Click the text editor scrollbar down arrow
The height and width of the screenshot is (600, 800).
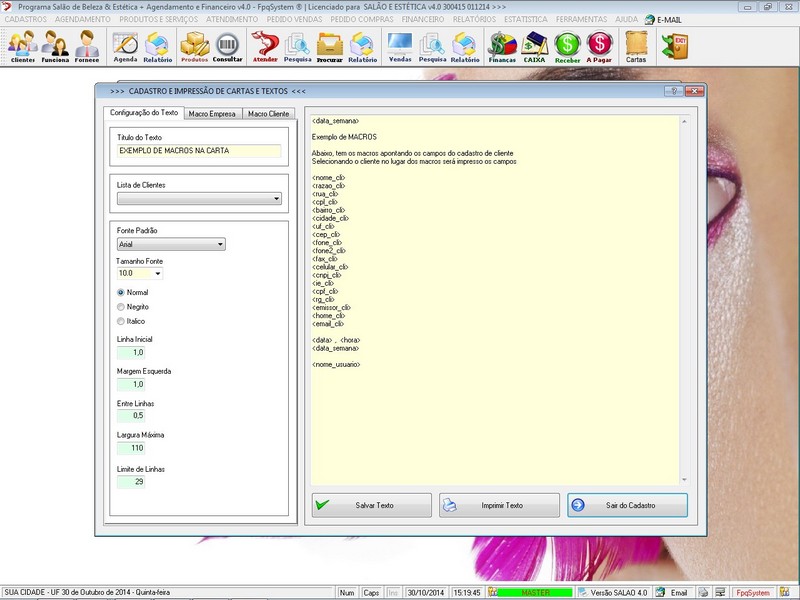(684, 480)
